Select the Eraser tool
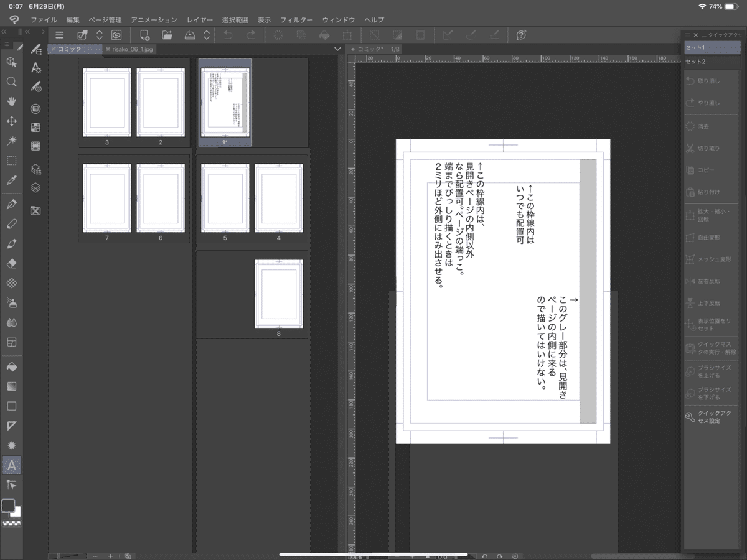Viewport: 747px width, 560px height. coord(11,263)
